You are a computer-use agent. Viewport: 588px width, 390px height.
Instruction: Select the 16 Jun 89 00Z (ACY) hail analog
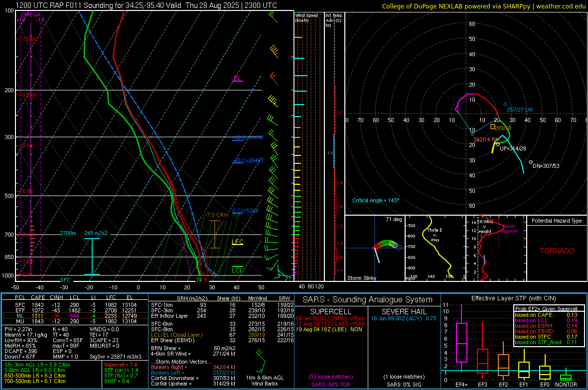[x=404, y=318]
